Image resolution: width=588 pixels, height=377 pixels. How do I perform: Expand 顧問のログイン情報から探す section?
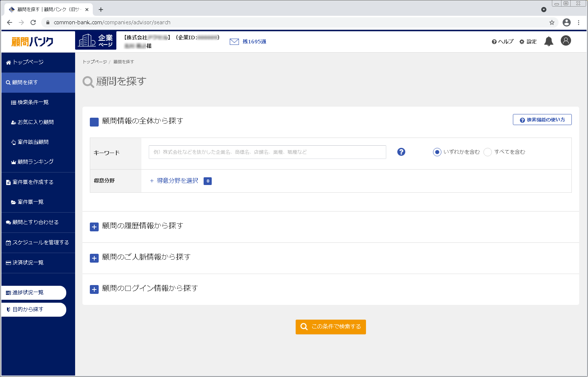[x=94, y=289]
